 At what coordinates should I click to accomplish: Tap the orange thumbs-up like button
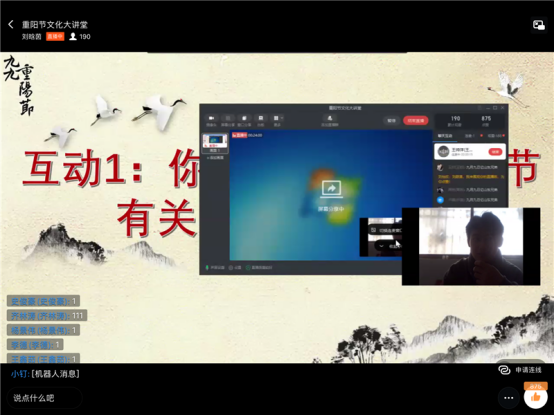535,398
